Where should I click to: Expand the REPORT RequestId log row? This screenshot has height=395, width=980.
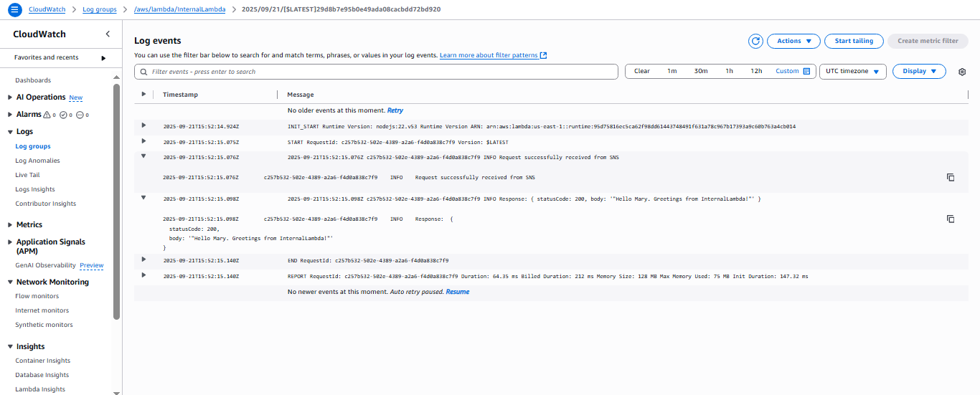click(143, 275)
